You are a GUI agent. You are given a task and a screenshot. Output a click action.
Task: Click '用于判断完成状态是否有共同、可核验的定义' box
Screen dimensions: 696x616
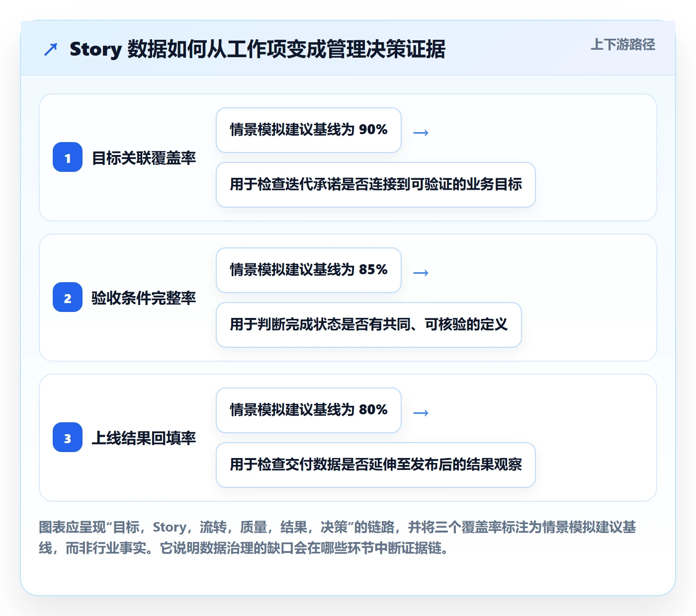369,325
